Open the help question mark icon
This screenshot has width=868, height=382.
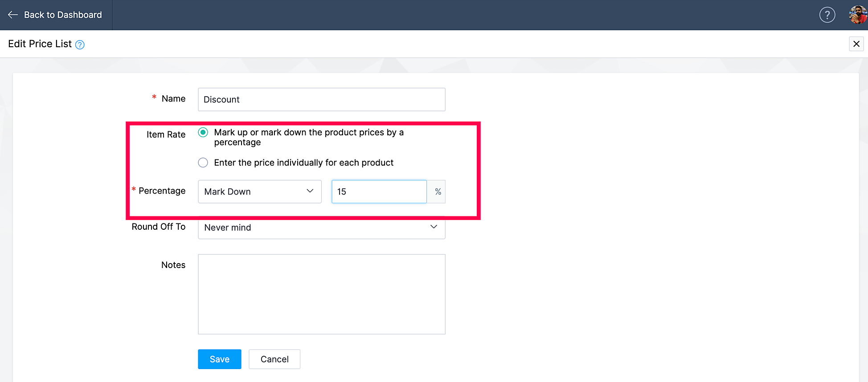tap(827, 15)
